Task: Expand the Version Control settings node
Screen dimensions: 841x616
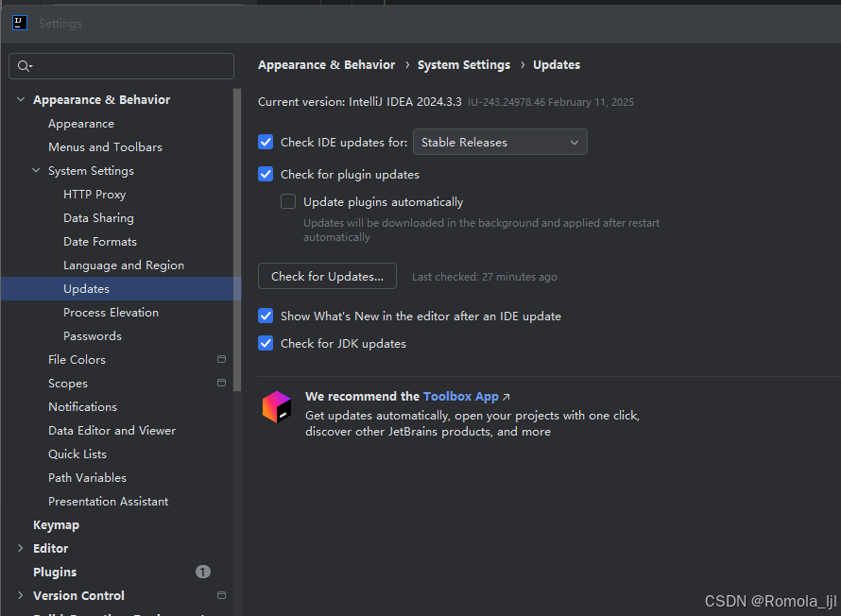Action: tap(21, 595)
